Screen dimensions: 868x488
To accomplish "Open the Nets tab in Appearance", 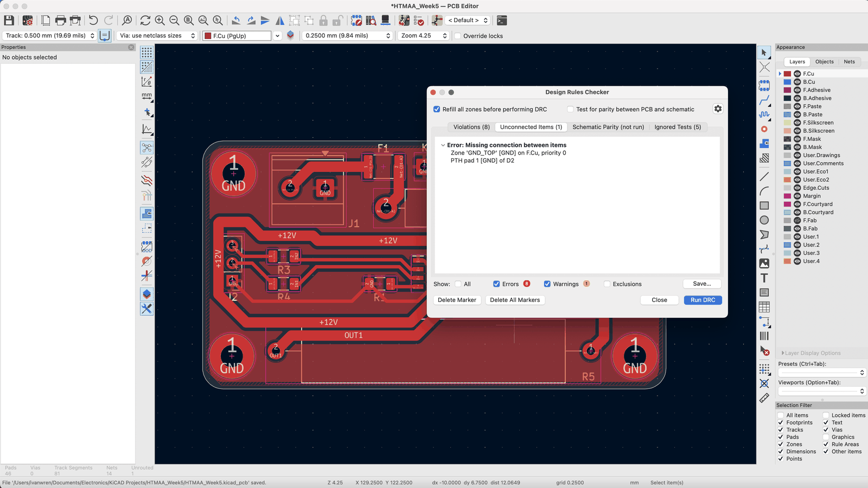I will [x=849, y=62].
